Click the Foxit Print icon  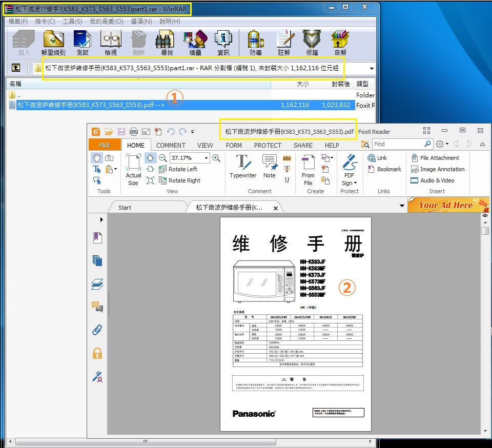[134, 131]
